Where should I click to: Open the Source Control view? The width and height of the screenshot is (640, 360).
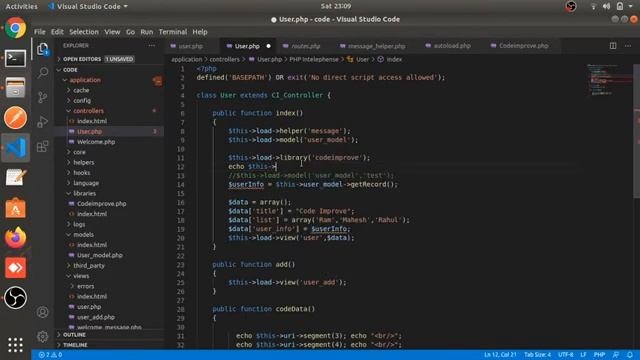(x=42, y=97)
